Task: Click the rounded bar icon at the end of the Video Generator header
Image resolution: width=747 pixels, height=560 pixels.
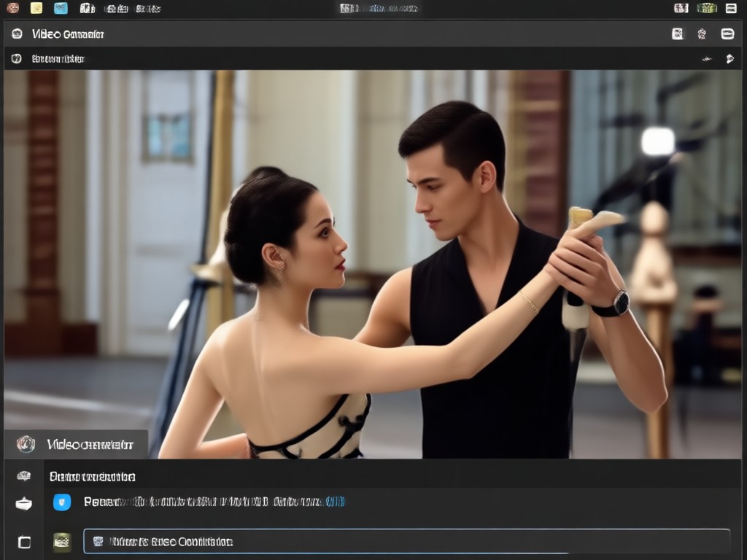Action: pyautogui.click(x=727, y=34)
